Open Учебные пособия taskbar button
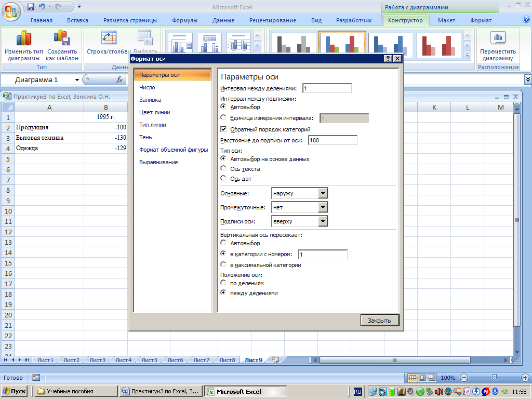Viewport: 532px width, 399px height. (75, 391)
